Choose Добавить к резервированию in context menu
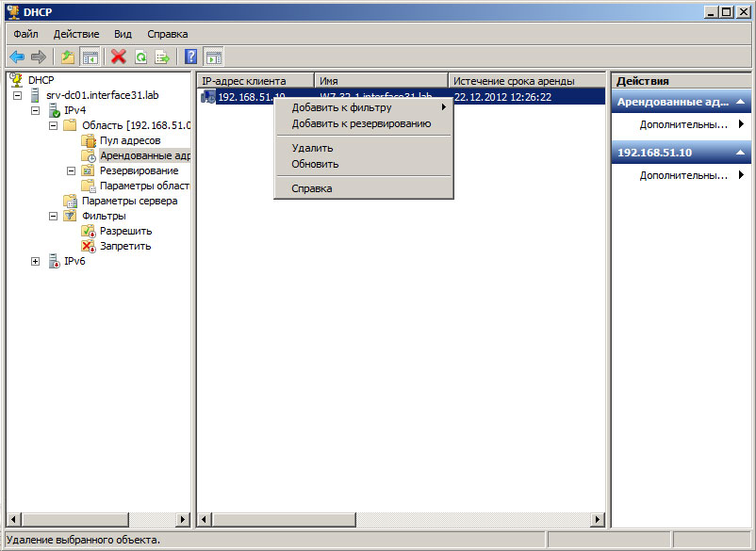Viewport: 756px width, 551px height. 364,123
